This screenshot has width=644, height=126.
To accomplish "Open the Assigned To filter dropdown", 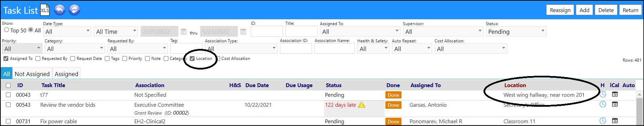I will pyautogui.click(x=360, y=31).
